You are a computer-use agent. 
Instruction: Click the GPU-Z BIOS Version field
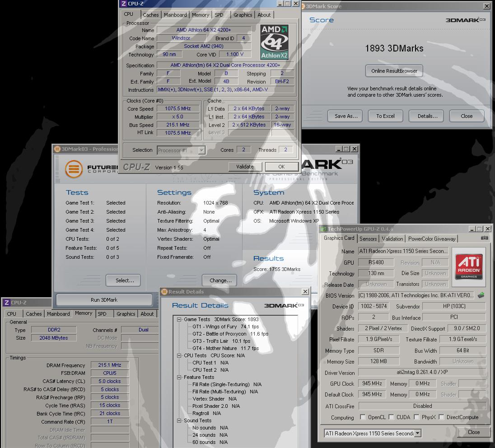416,295
